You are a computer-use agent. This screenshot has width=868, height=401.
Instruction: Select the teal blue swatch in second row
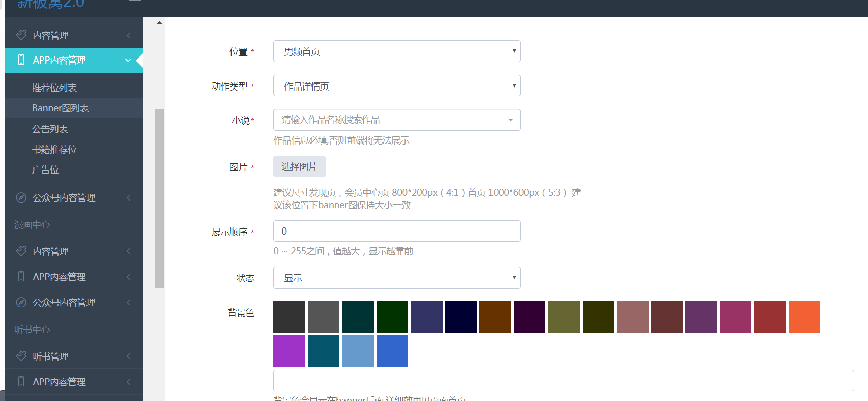(324, 351)
